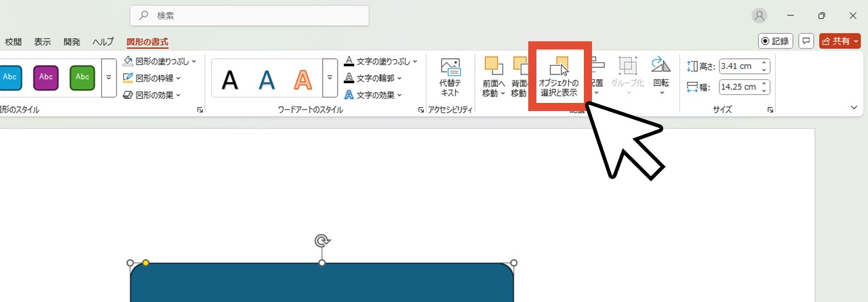Screen dimensions: 868x302
Task: Increase the height spinner value
Action: [x=765, y=63]
